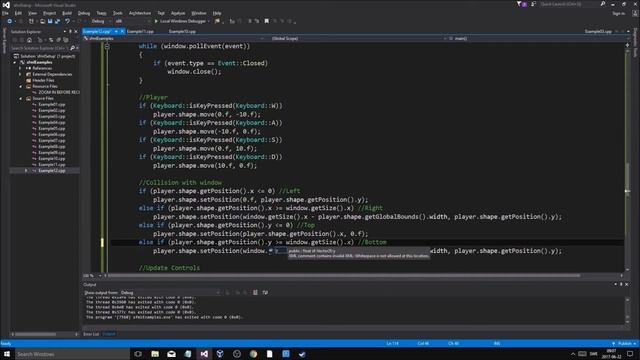This screenshot has height=360, width=640.
Task: Select Example01.cpp in Solution Explorer
Action: tap(52, 104)
